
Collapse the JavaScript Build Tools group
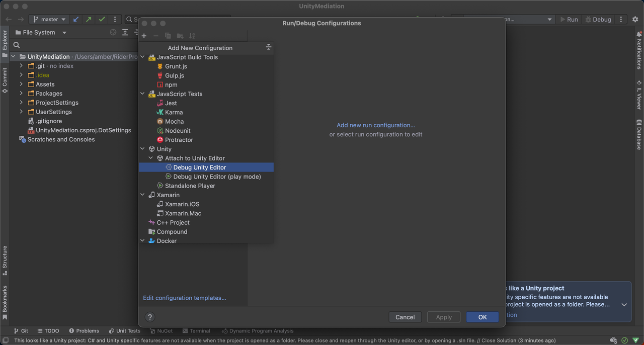[x=142, y=57]
